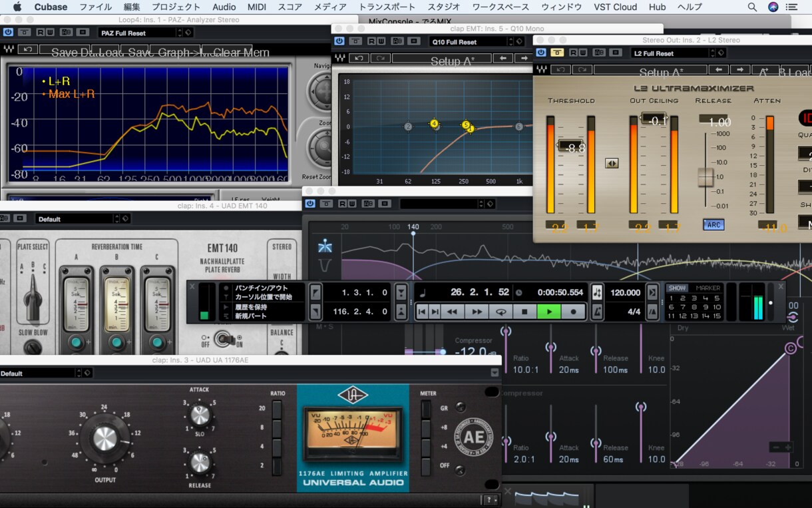Toggle the L2 Stereo plugin power button
812x508 pixels.
click(x=541, y=53)
